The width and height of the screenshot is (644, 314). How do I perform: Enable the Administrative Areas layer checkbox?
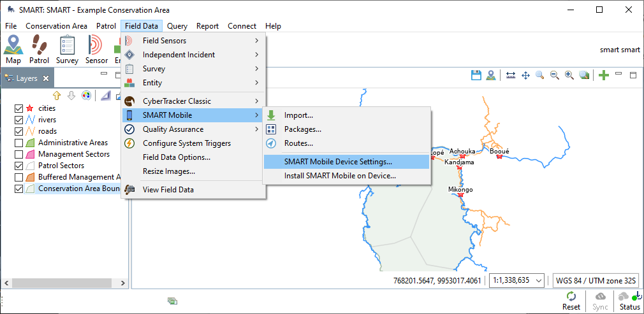18,143
